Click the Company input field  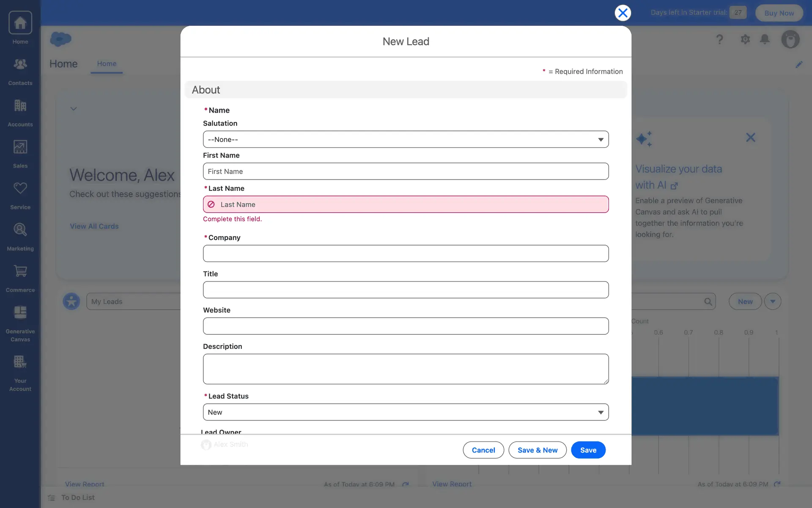406,254
